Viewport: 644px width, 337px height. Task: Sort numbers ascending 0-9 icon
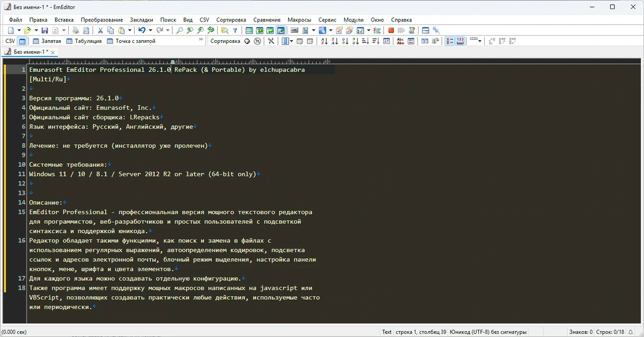pyautogui.click(x=346, y=41)
